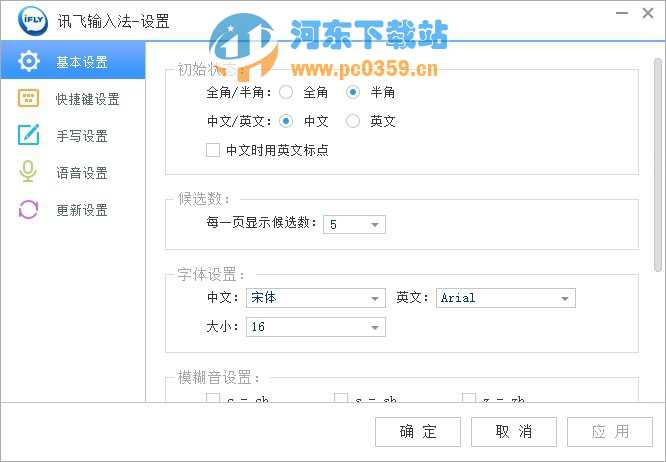
Task: Open the 英文 font dropdown showing Arial
Action: pos(506,298)
